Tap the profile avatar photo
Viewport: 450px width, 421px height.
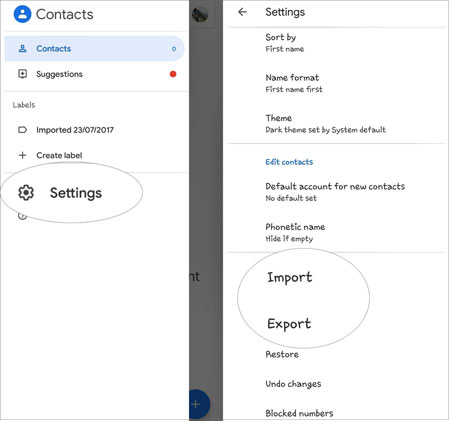point(200,14)
